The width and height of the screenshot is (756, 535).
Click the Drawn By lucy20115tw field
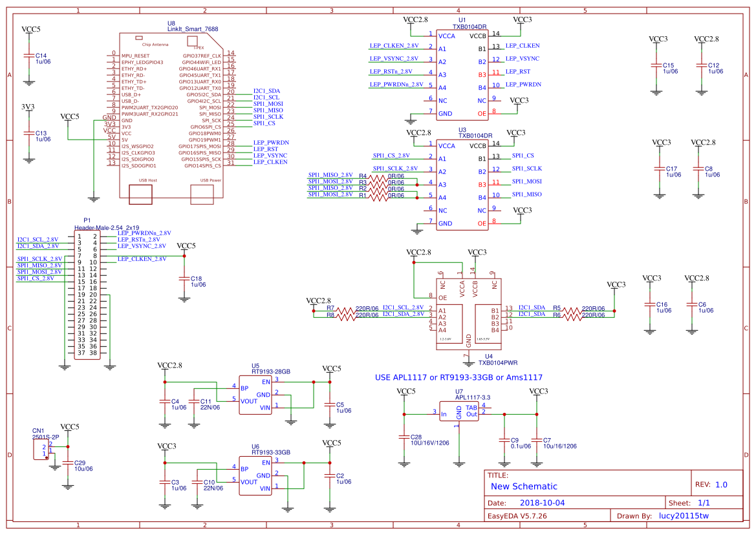pyautogui.click(x=686, y=516)
